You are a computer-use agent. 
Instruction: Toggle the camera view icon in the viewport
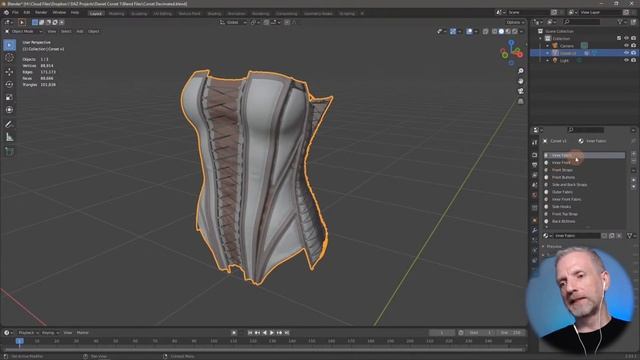pyautogui.click(x=521, y=91)
